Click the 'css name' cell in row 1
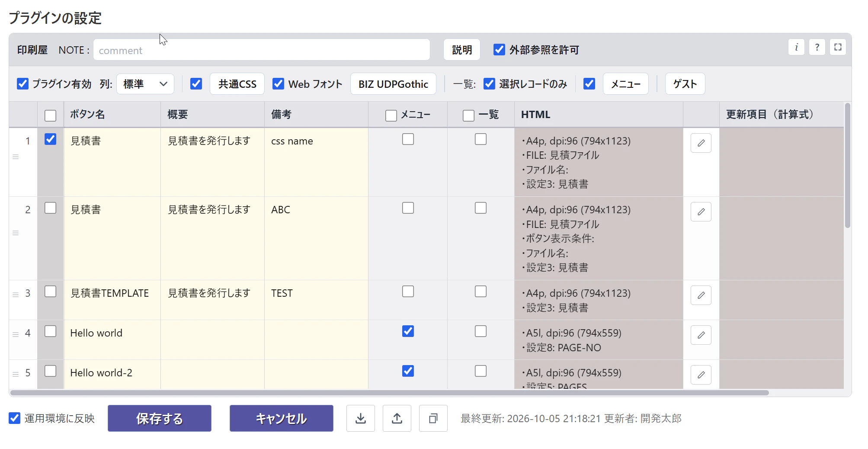 click(316, 162)
